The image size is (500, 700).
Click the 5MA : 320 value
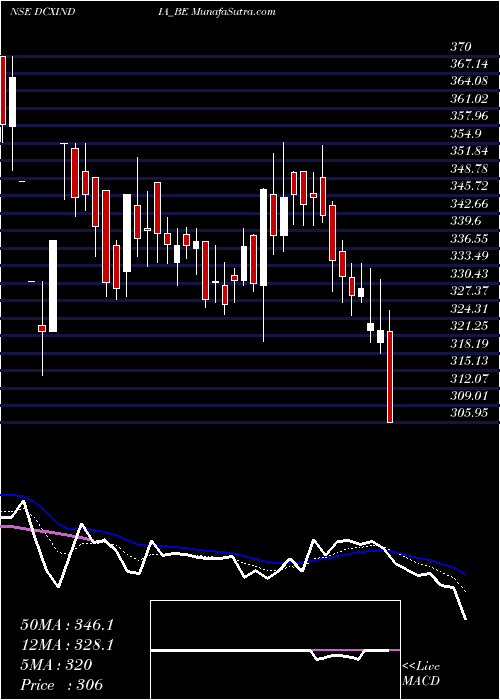56,665
